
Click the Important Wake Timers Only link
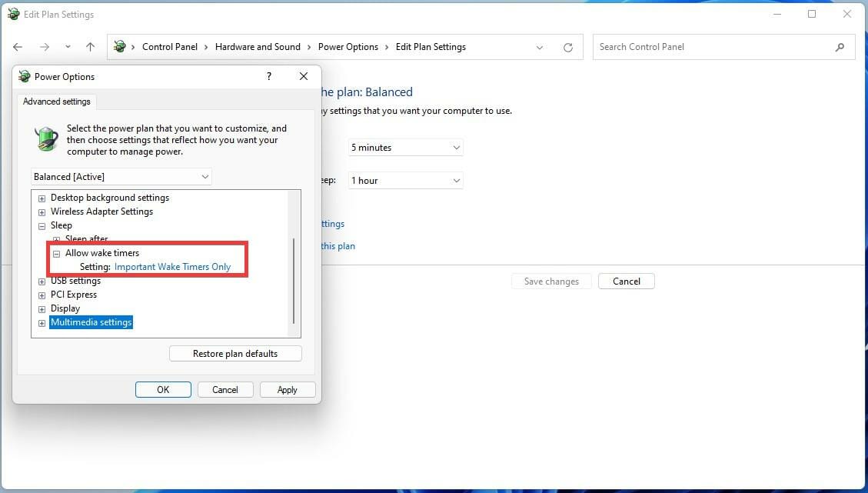click(x=172, y=266)
